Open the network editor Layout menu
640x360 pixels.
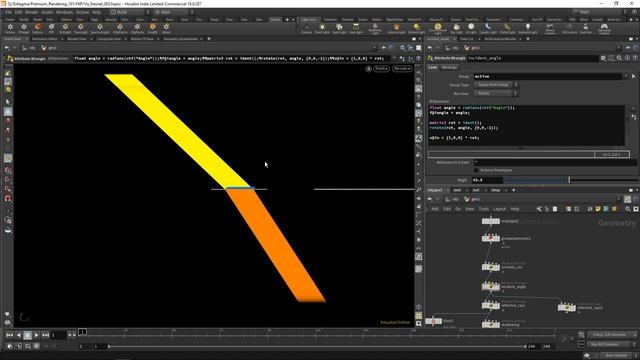pos(499,209)
